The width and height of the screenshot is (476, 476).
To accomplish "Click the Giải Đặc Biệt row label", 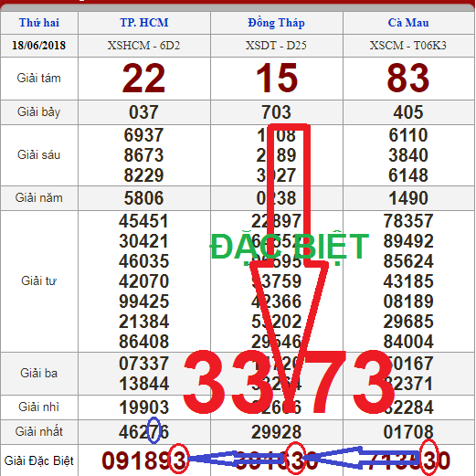I will 39,460.
